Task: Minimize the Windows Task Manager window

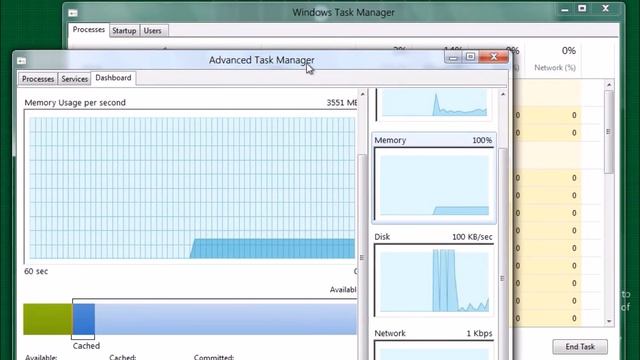Action: pos(564,9)
